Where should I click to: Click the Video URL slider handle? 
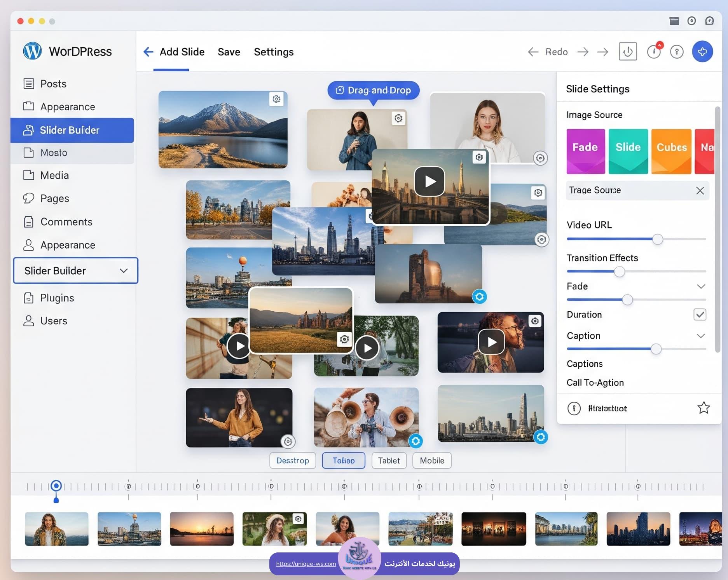tap(657, 239)
